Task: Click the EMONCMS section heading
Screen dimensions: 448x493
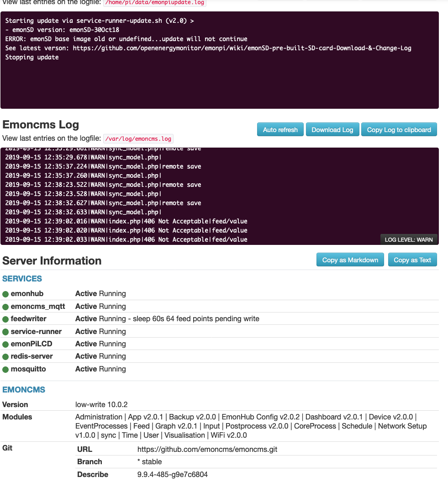Action: coord(24,390)
